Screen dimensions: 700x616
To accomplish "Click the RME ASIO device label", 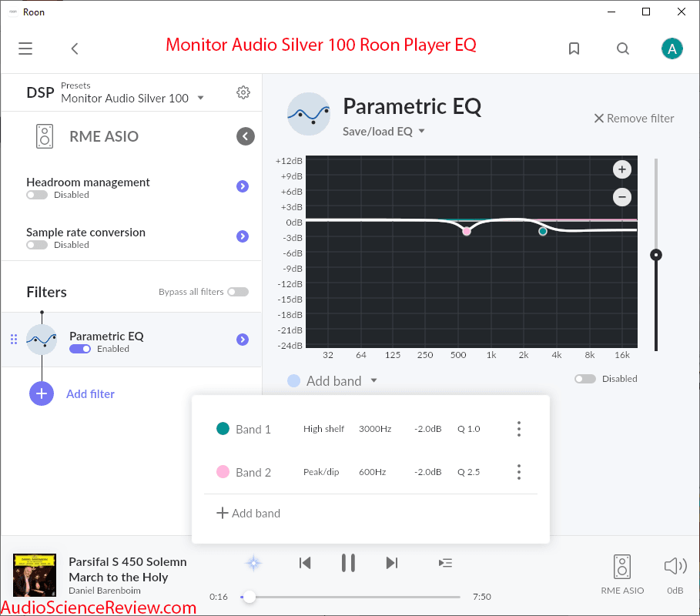I will click(104, 136).
